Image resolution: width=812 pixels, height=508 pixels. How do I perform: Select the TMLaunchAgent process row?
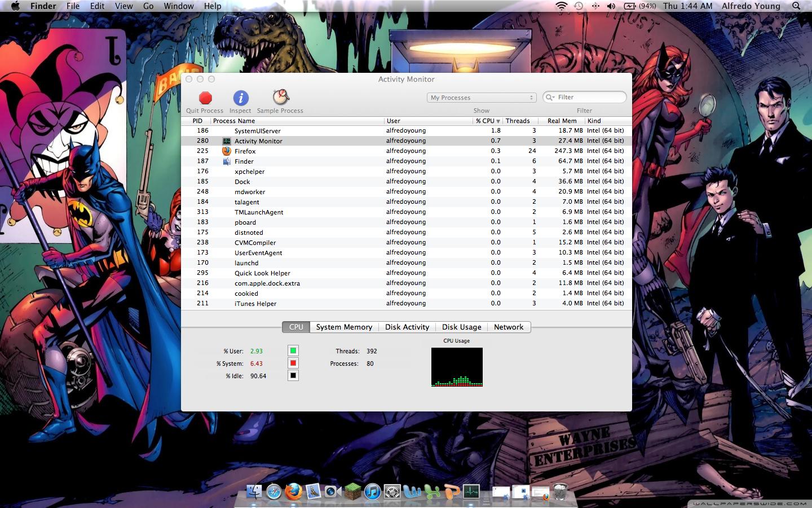[407, 212]
